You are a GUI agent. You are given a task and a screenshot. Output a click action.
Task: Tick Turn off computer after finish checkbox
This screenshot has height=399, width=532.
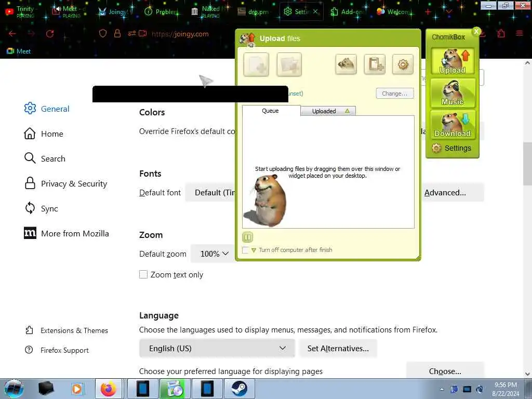(245, 250)
